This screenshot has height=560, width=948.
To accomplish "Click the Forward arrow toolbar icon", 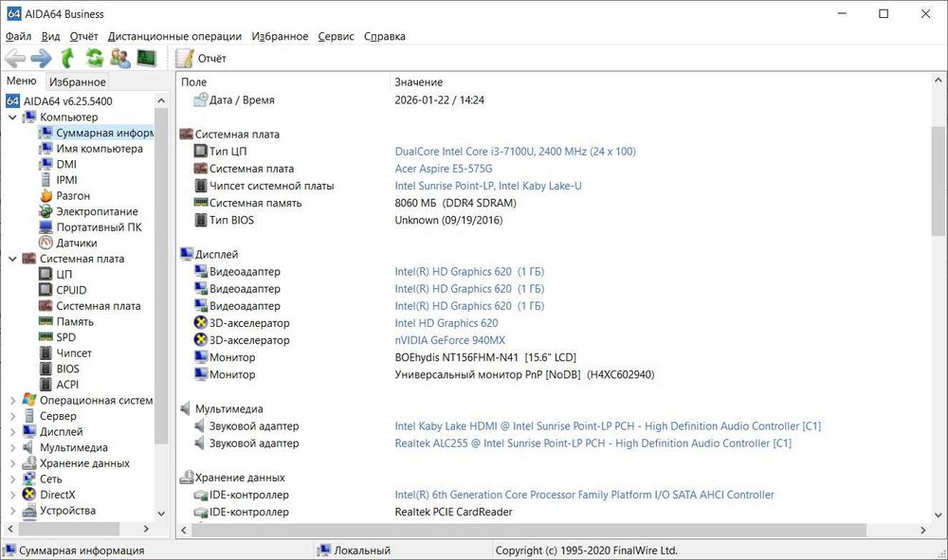I will point(41,59).
